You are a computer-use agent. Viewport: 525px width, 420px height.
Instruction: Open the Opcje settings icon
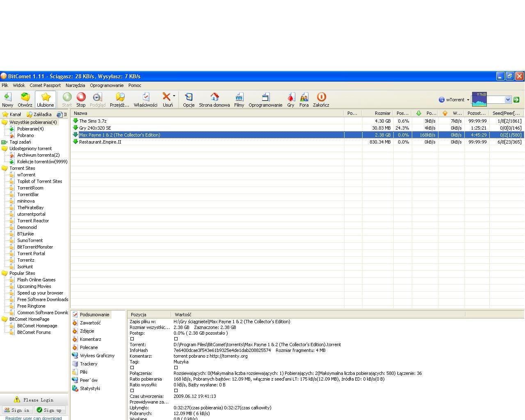click(189, 100)
